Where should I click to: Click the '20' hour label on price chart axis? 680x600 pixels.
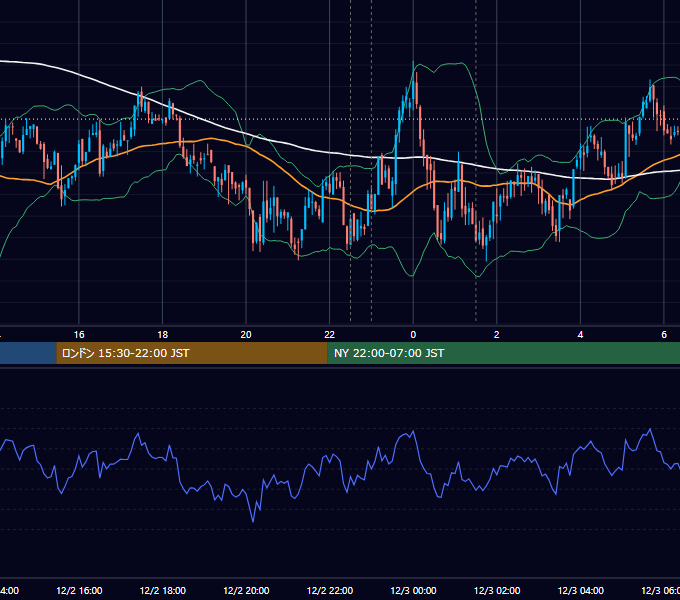click(246, 335)
